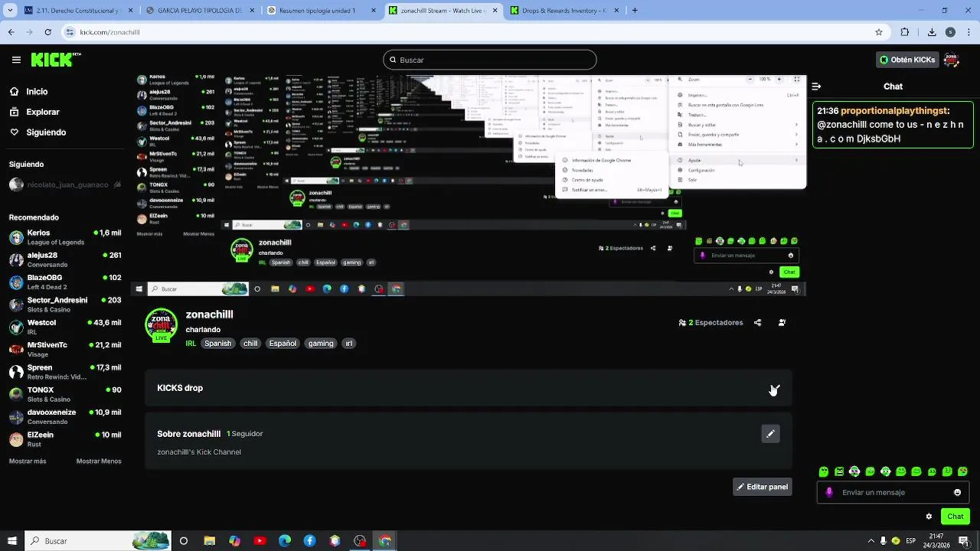Click the Enviar un mensaje chat input
980x551 pixels.
(893, 493)
